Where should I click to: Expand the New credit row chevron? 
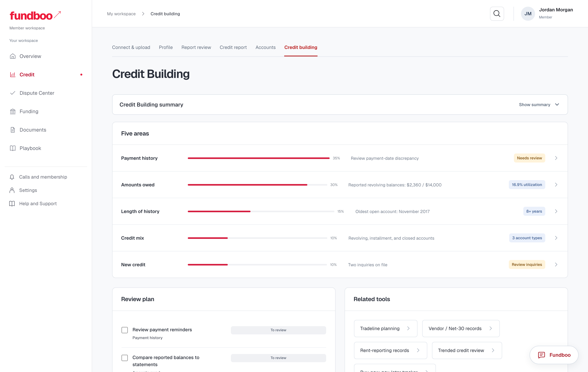pyautogui.click(x=556, y=265)
